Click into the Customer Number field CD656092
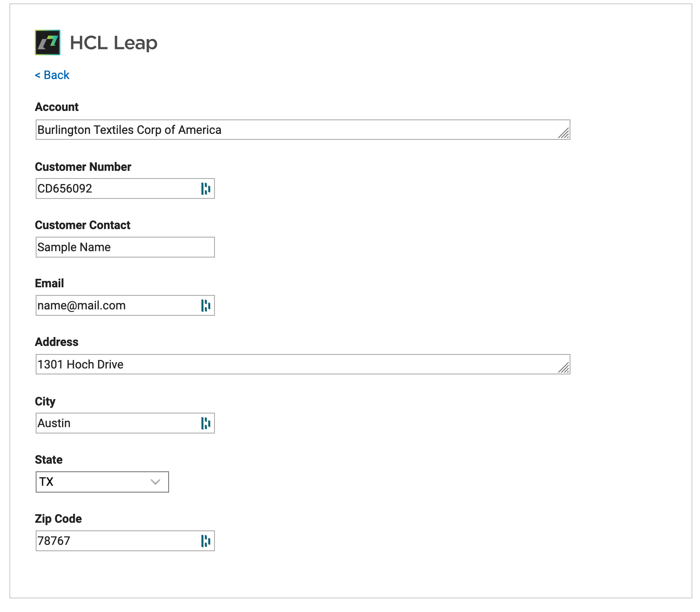This screenshot has width=700, height=612. pyautogui.click(x=125, y=189)
